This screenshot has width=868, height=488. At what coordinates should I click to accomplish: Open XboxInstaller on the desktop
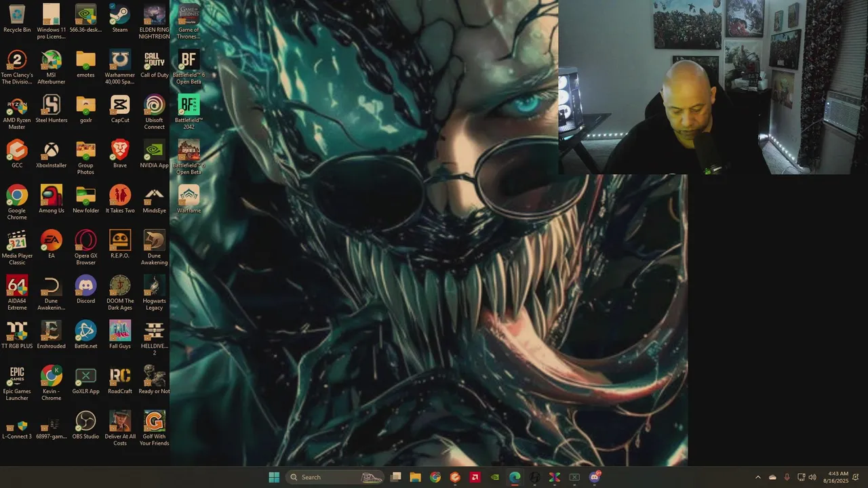(x=52, y=155)
